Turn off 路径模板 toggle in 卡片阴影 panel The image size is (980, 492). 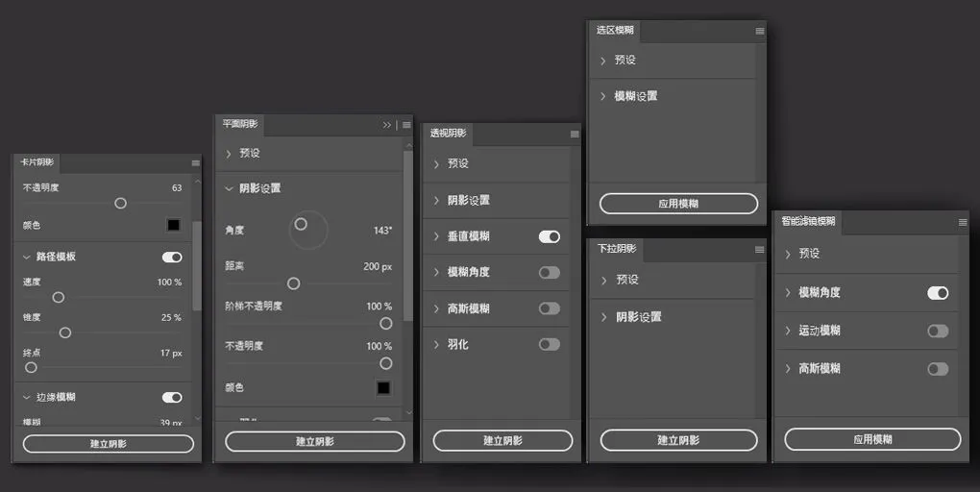click(172, 258)
